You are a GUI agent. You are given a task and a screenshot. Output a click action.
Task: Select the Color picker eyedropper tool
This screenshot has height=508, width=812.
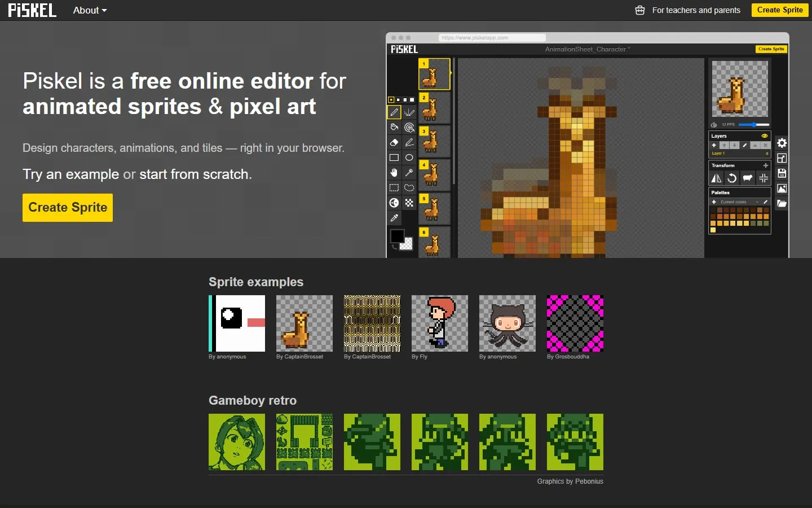(x=394, y=218)
